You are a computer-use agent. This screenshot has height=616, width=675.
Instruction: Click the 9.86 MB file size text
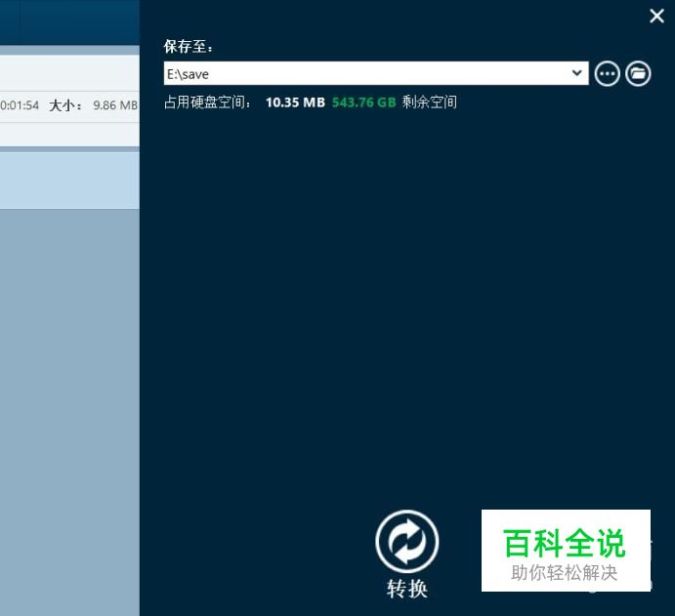115,105
